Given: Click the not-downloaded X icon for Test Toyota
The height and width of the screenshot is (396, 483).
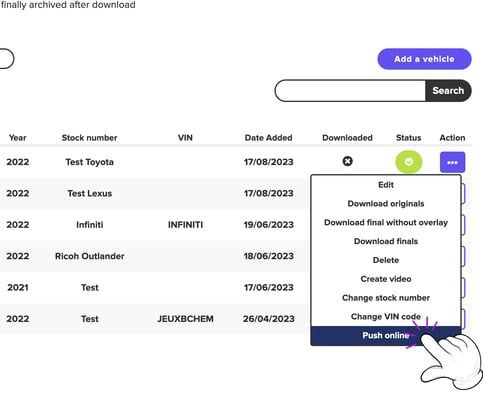Looking at the screenshot, I should 347,161.
